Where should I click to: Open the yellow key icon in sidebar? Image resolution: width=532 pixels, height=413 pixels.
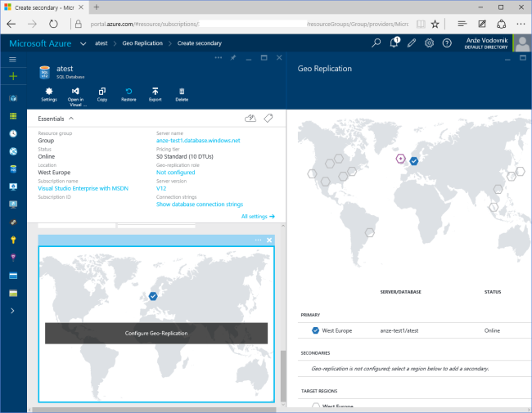(x=13, y=240)
